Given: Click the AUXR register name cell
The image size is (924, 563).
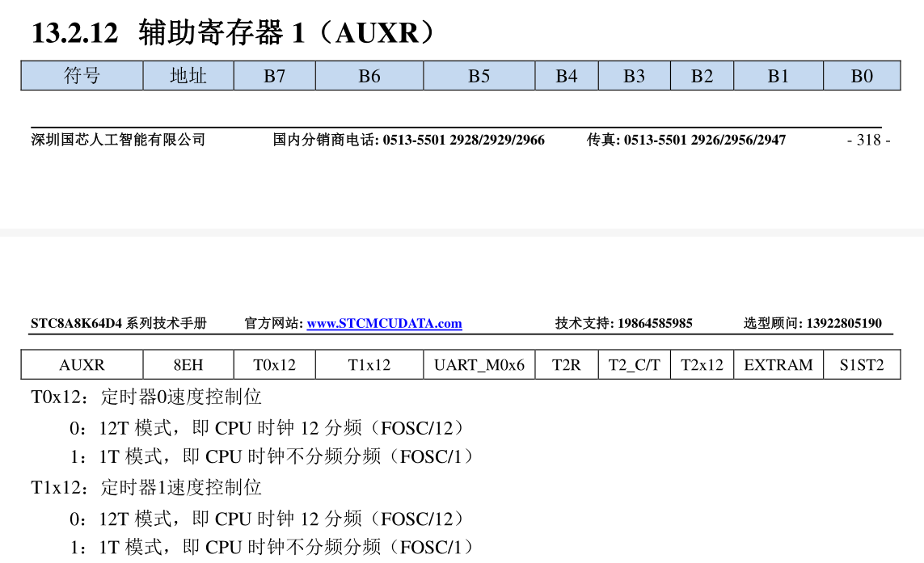Looking at the screenshot, I should pos(82,365).
